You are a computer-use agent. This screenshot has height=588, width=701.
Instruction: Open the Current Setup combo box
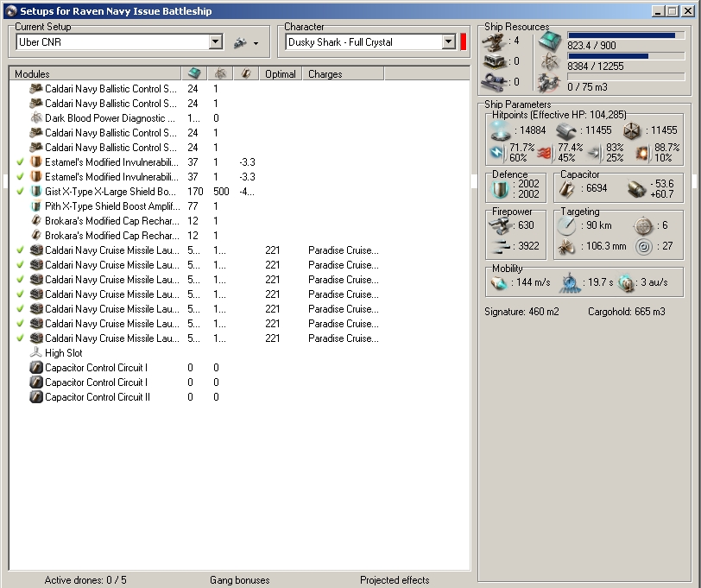(216, 42)
